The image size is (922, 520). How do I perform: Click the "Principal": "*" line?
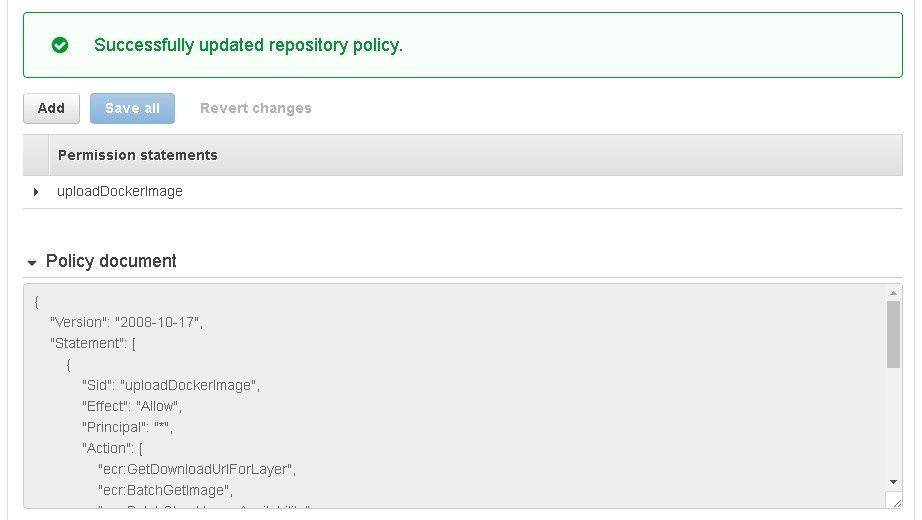click(127, 427)
